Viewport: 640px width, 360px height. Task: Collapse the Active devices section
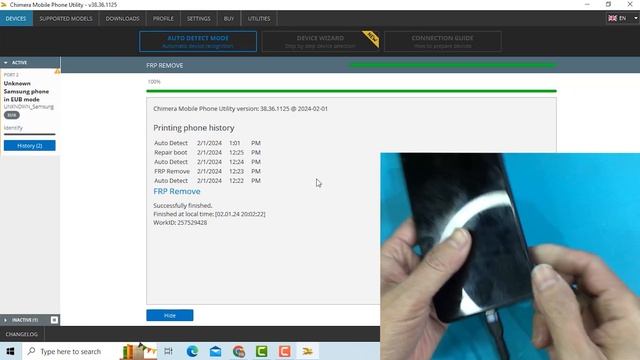5,62
